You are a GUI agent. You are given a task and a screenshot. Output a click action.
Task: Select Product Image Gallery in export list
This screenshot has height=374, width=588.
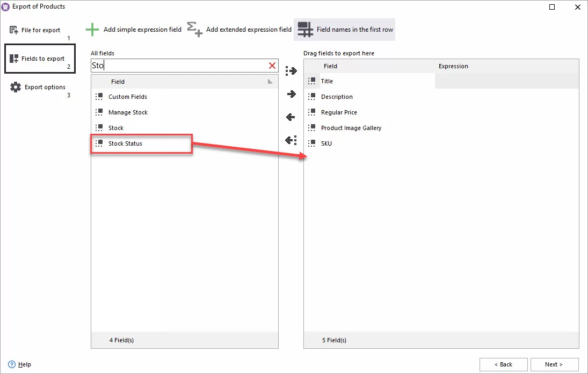(x=351, y=128)
